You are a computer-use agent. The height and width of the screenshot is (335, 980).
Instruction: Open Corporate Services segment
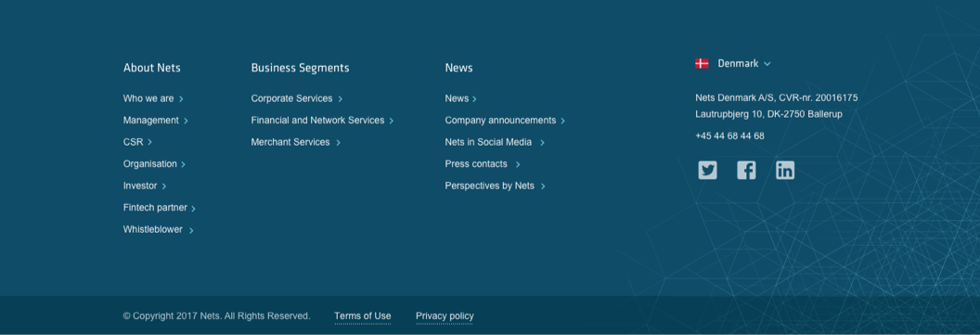[292, 98]
